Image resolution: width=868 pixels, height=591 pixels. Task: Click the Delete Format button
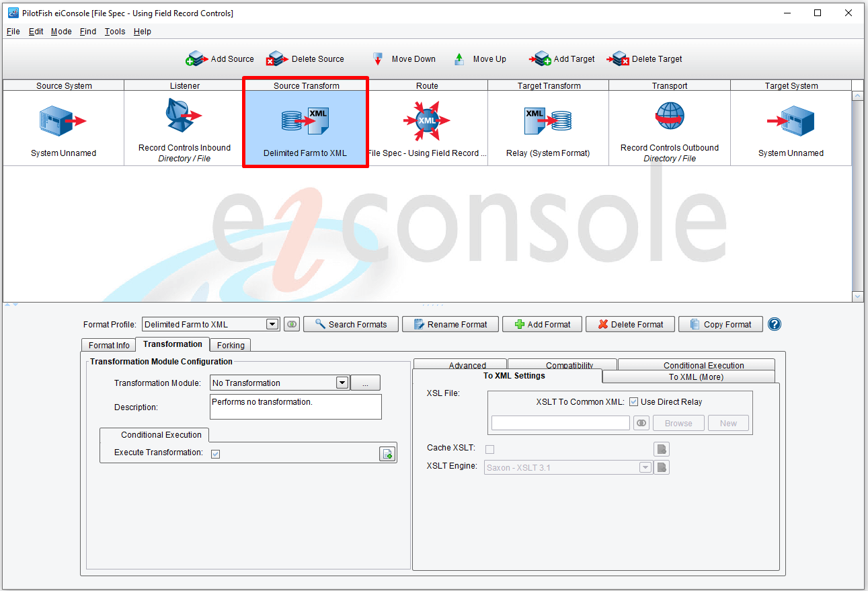tap(629, 324)
